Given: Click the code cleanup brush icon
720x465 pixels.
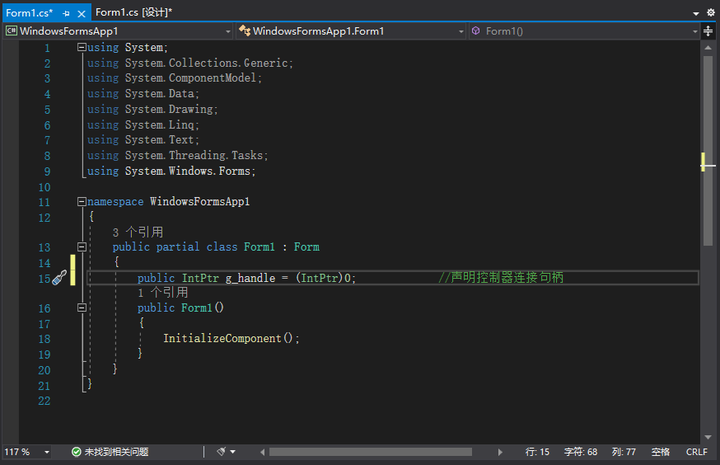Looking at the screenshot, I should [x=221, y=452].
